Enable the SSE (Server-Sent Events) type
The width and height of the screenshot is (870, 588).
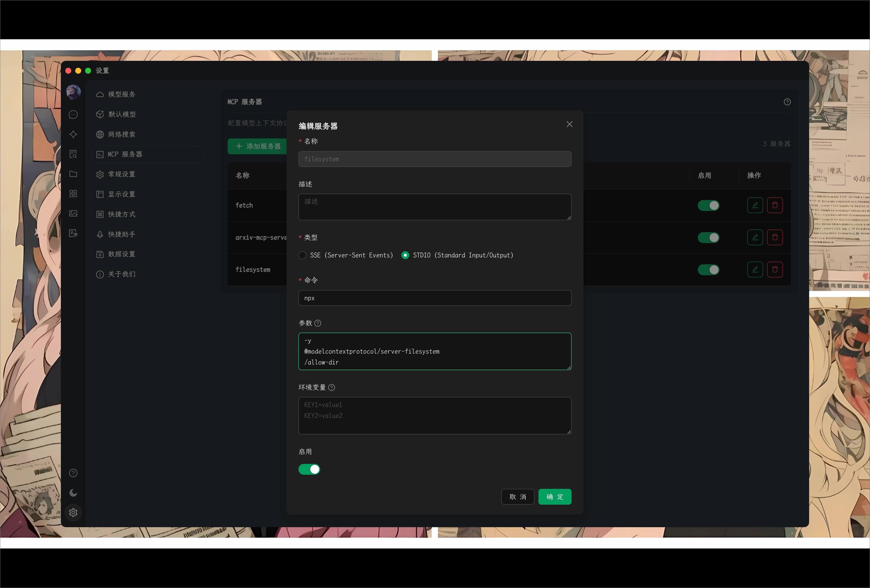[x=302, y=255]
